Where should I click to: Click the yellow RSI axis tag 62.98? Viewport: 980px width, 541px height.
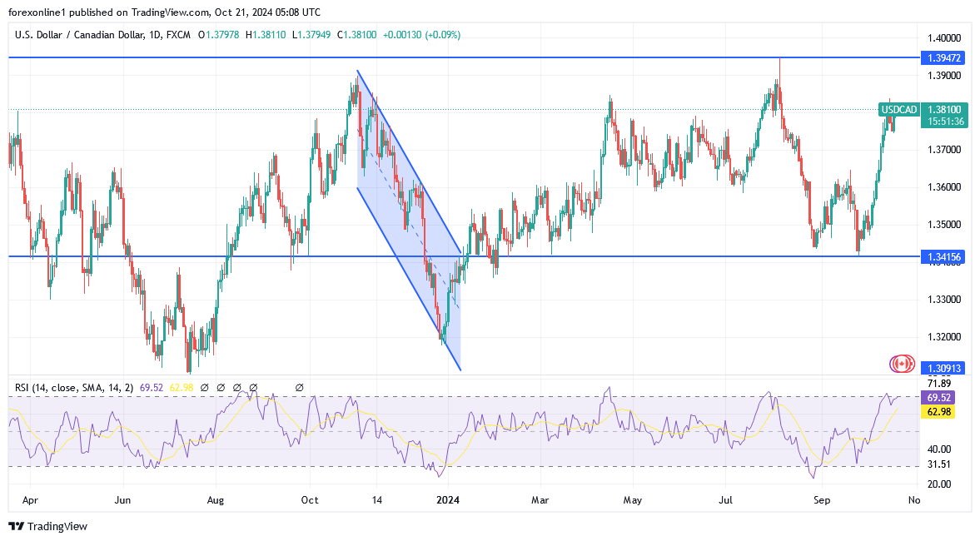pyautogui.click(x=938, y=412)
